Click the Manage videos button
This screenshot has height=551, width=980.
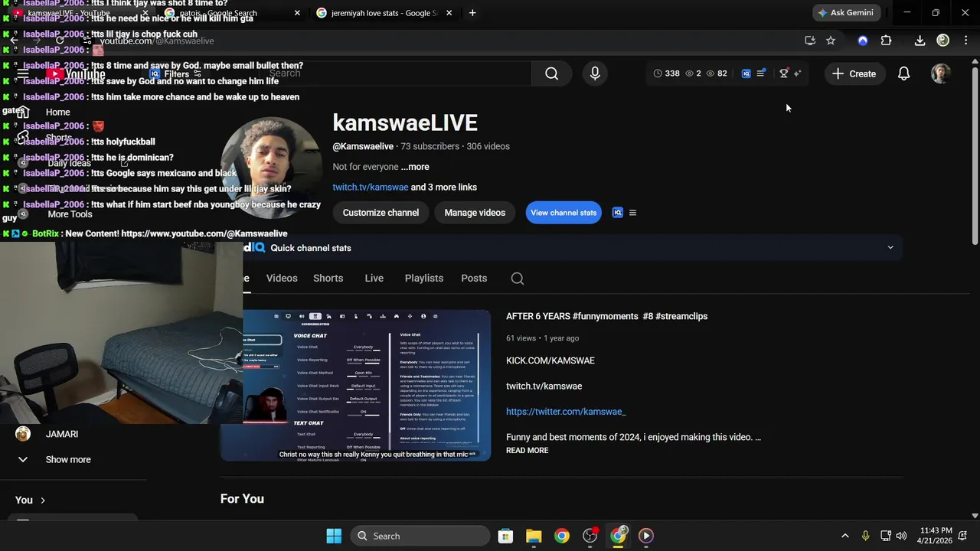[475, 213]
